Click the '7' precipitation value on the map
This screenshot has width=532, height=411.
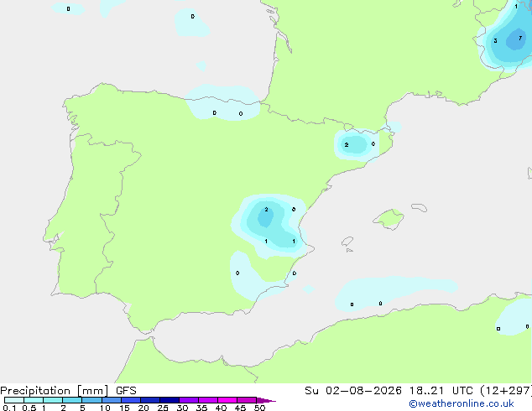520,38
